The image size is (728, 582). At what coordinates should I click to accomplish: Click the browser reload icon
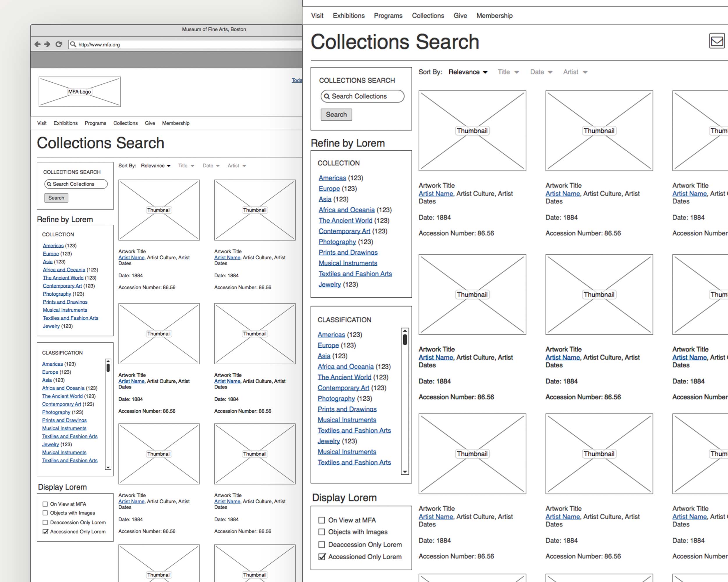(59, 44)
